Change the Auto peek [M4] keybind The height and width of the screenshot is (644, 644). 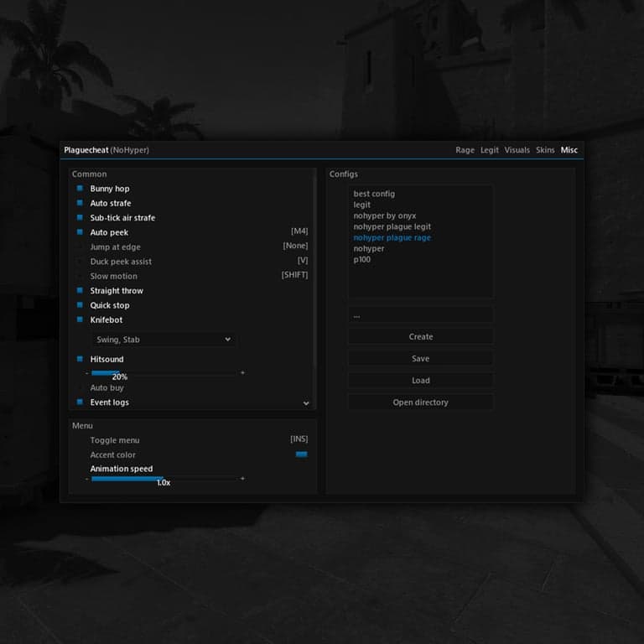pyautogui.click(x=299, y=231)
